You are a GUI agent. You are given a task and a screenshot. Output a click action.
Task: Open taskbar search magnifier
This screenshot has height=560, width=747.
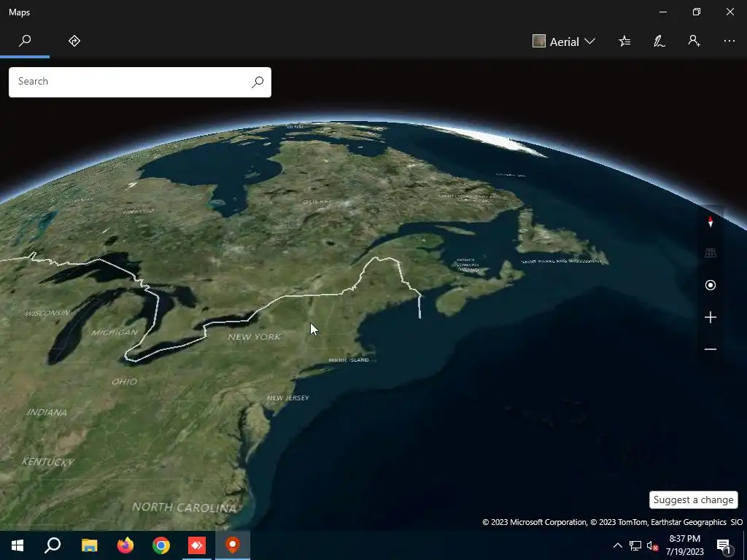point(53,545)
